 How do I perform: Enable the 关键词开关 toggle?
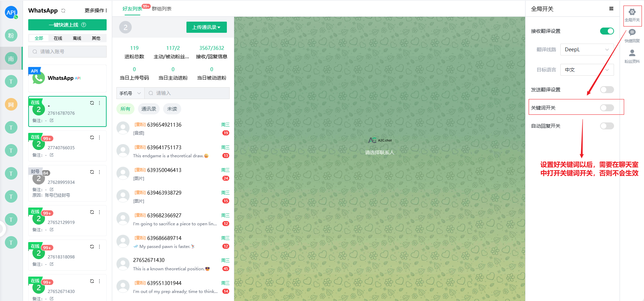(x=607, y=108)
